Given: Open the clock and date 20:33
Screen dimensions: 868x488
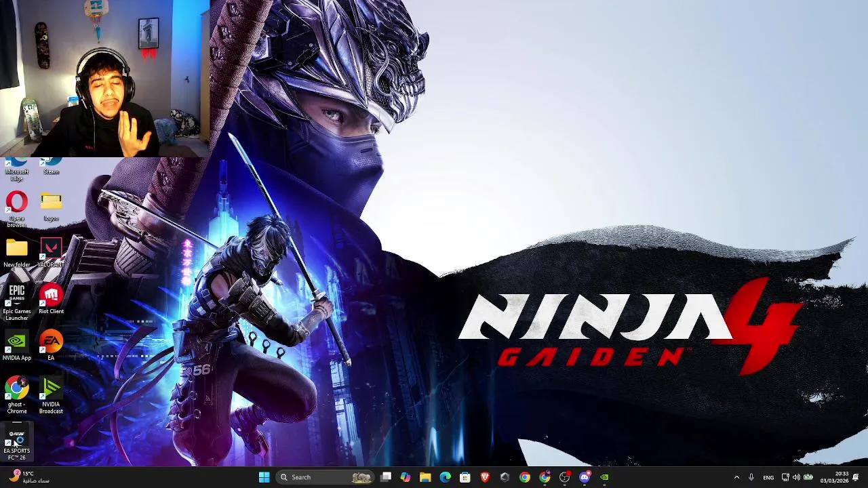Looking at the screenshot, I should pyautogui.click(x=834, y=477).
